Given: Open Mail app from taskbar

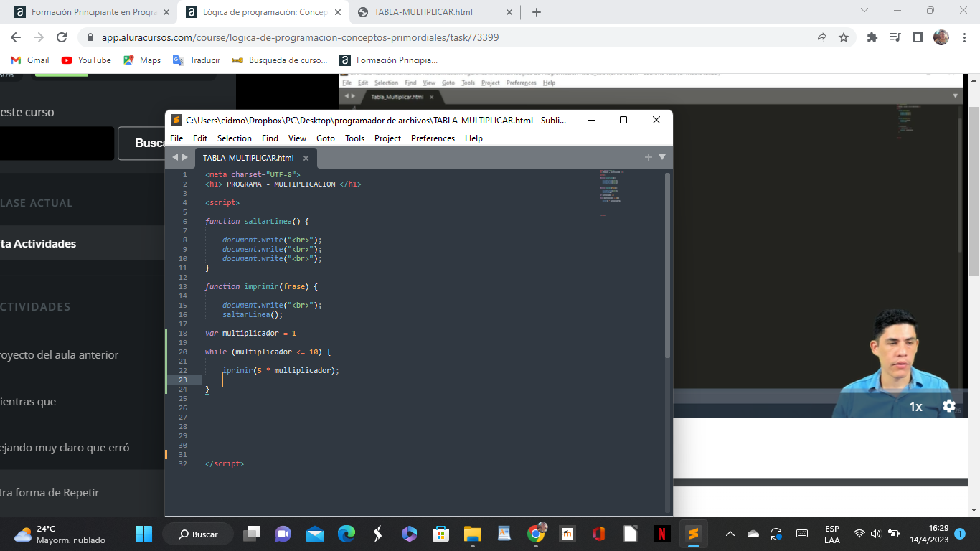Looking at the screenshot, I should coord(315,534).
